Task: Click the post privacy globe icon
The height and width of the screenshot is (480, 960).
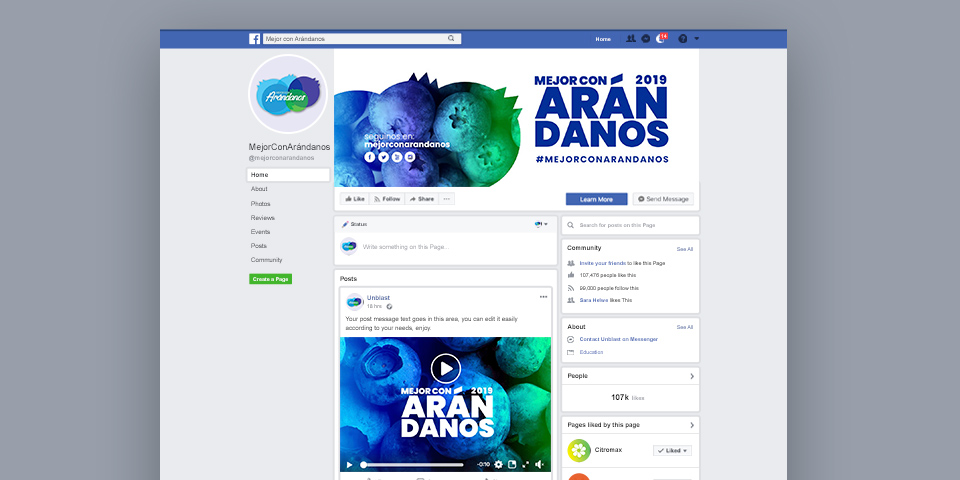Action: (x=389, y=306)
